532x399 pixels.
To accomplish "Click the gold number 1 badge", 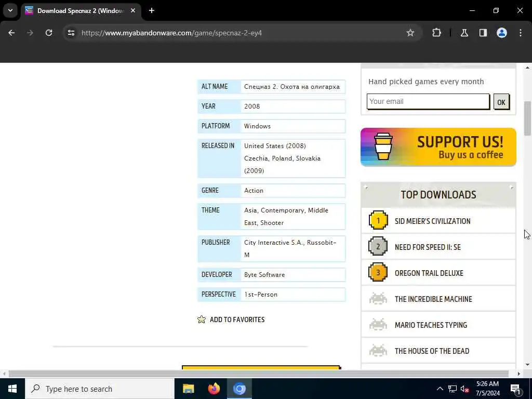I will 378,220.
